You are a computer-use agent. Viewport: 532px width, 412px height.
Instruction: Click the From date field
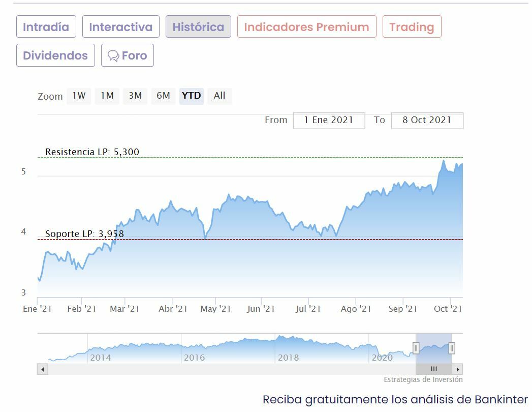coord(329,121)
